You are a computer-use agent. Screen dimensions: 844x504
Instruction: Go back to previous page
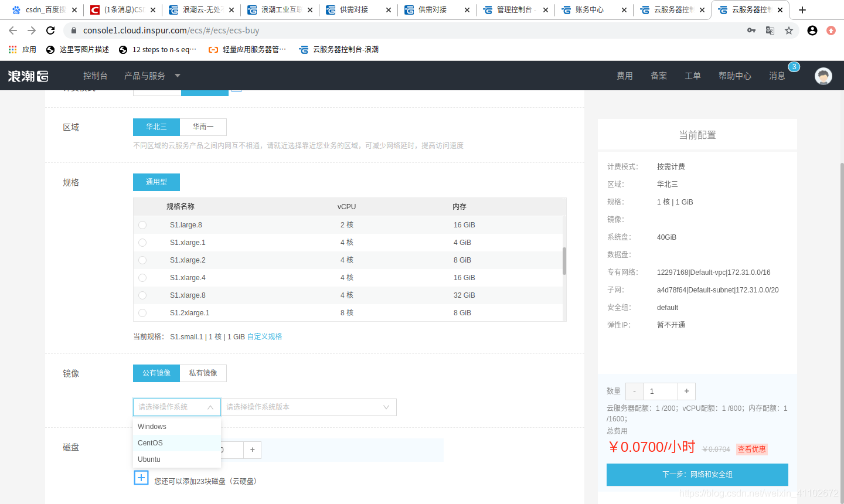13,30
